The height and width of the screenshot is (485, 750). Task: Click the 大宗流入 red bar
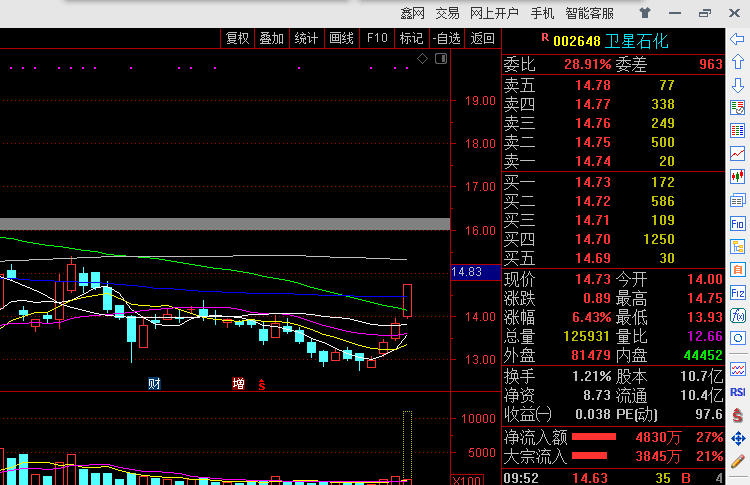click(x=589, y=456)
